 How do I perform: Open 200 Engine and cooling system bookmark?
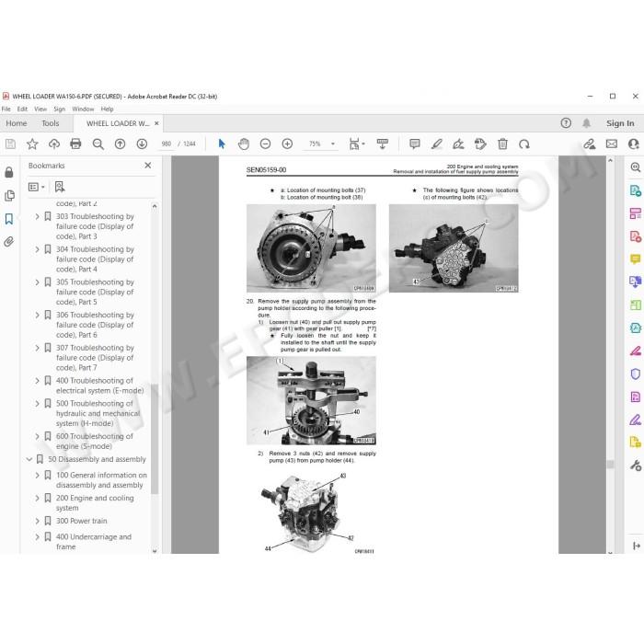(x=95, y=502)
